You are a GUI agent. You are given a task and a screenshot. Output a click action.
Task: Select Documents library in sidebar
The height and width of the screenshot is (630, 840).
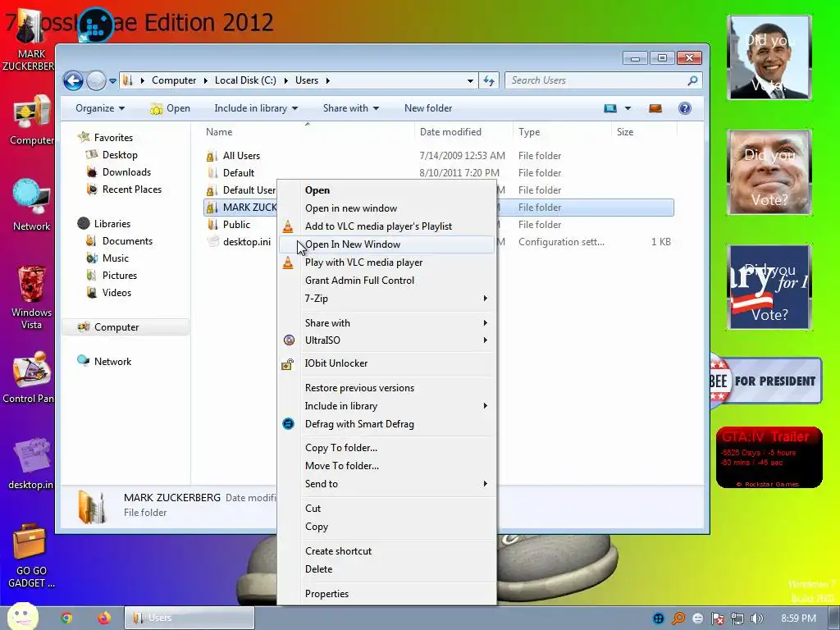tap(127, 240)
